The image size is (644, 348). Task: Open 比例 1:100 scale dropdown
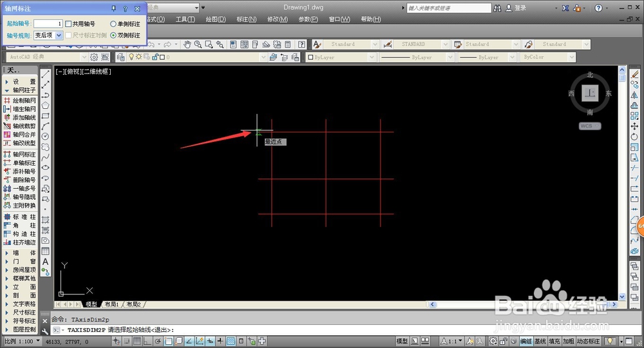click(x=22, y=341)
